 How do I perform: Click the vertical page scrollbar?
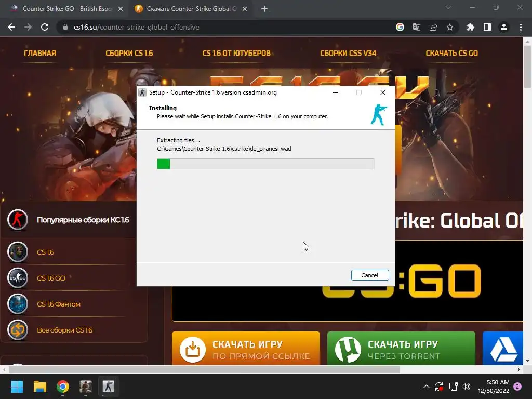(x=527, y=66)
